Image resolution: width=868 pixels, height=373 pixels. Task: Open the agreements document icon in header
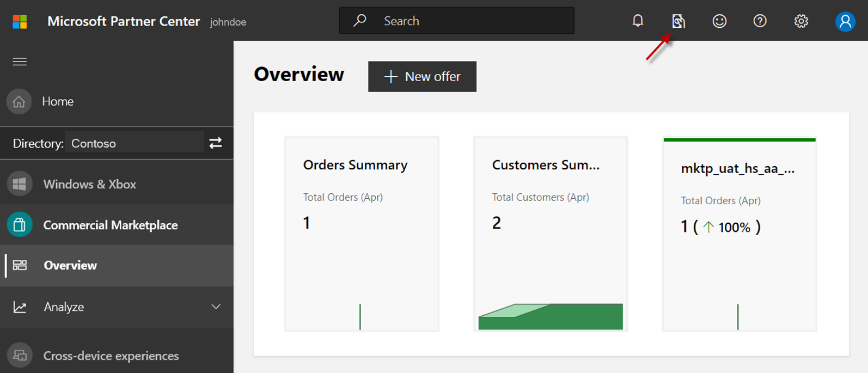(x=678, y=21)
